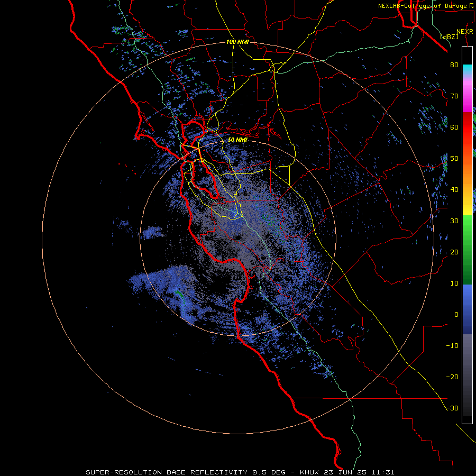Click the 80 value on the dBZ scale
This screenshot has height=476, width=476.
coord(454,65)
